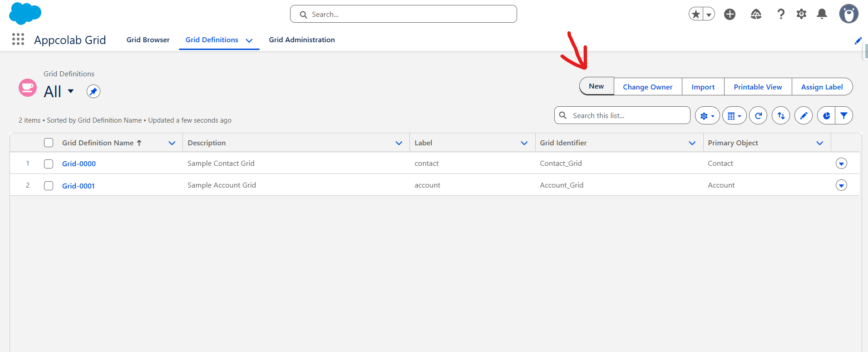This screenshot has height=352, width=868.
Task: Click Sample Contact Grid description cell
Action: [x=221, y=164]
